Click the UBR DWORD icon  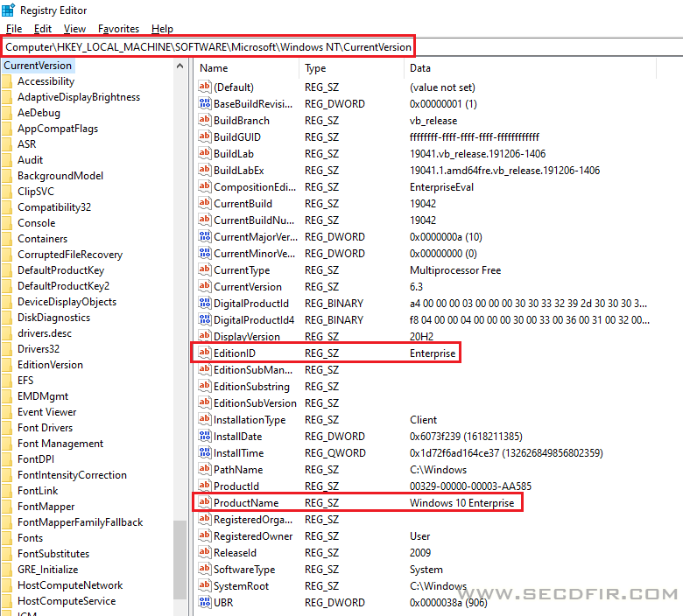point(205,602)
